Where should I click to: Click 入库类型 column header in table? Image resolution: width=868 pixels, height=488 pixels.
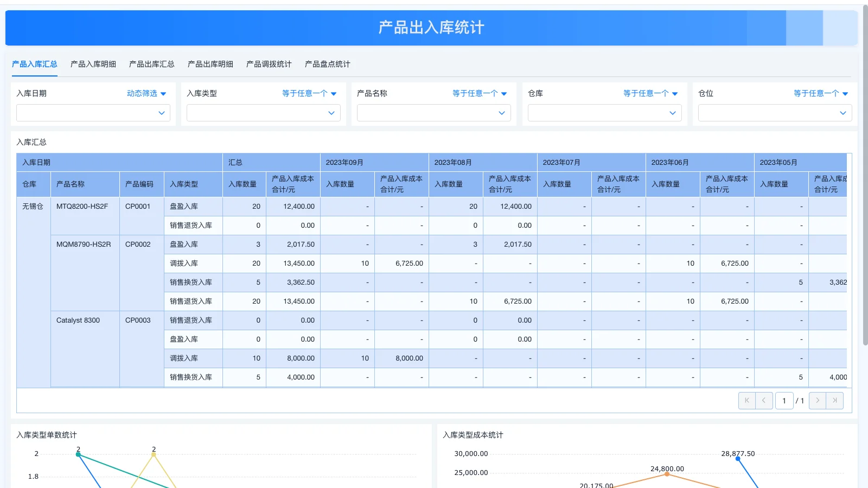tap(193, 184)
